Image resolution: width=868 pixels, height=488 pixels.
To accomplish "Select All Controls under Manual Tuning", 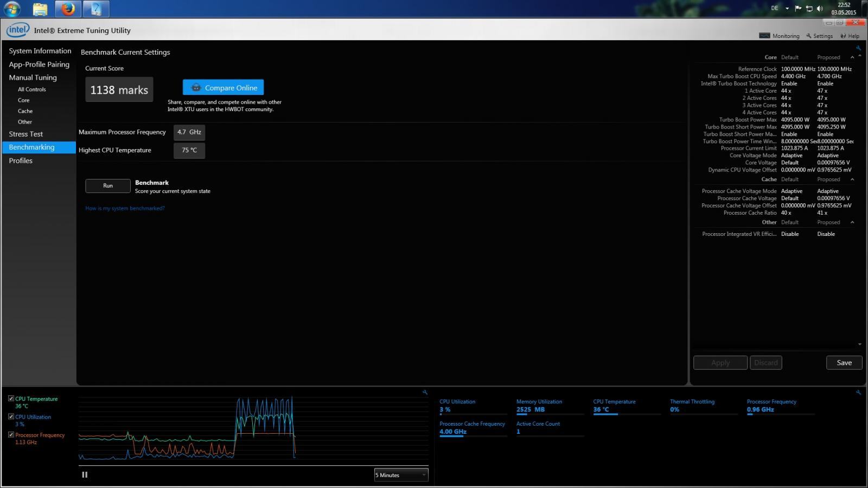I will [x=32, y=89].
